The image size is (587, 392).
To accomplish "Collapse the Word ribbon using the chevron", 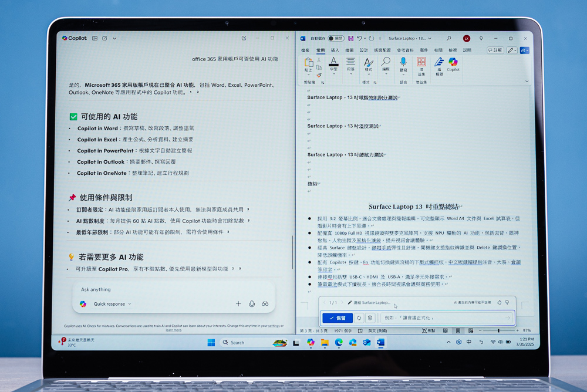I will (x=527, y=81).
